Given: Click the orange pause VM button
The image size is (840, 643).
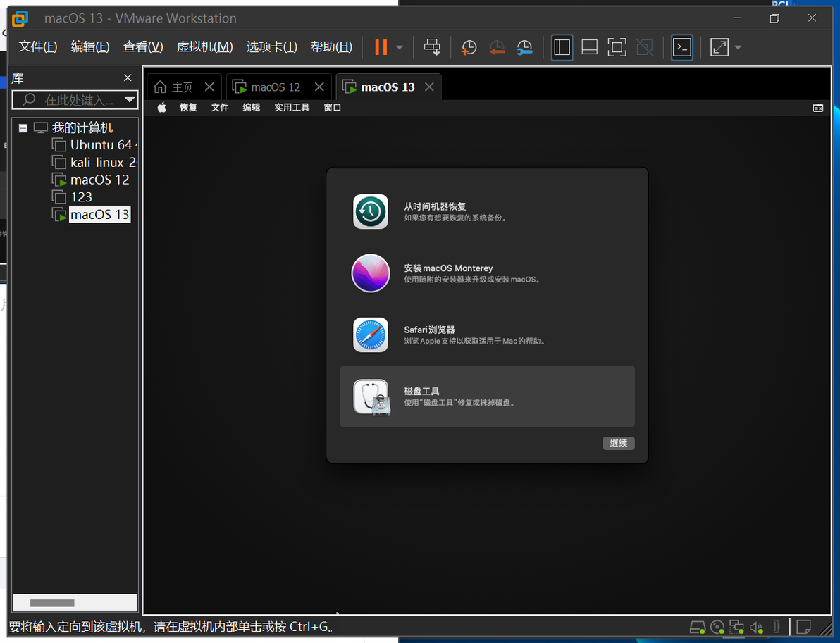Looking at the screenshot, I should pyautogui.click(x=381, y=47).
